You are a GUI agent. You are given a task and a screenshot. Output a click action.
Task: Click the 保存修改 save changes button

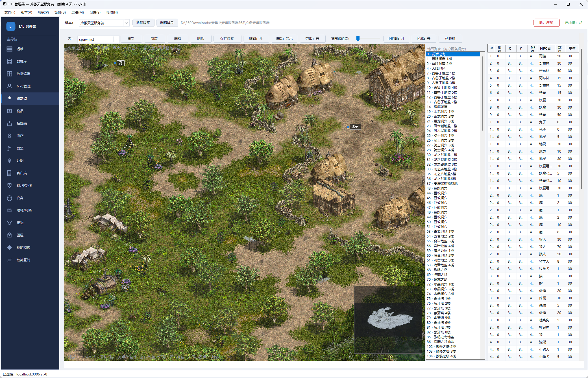coord(227,39)
